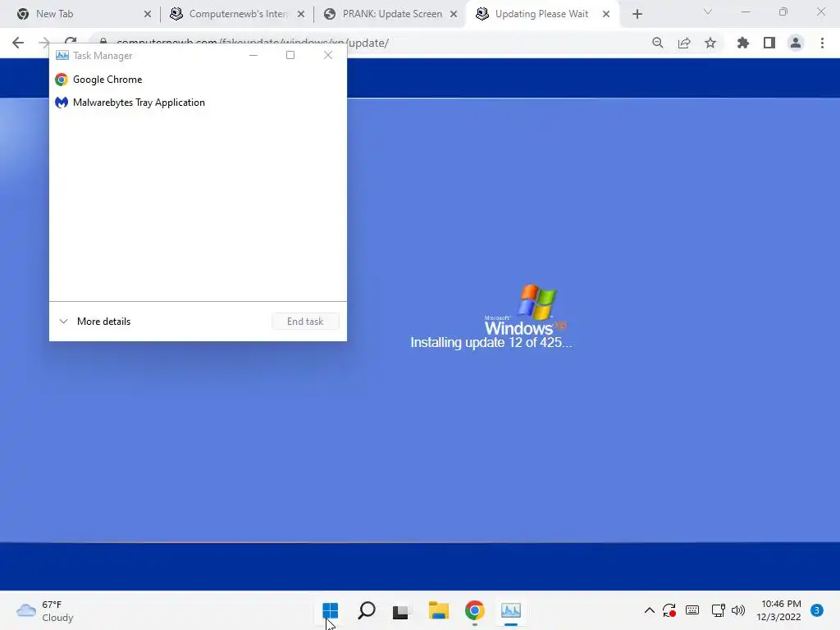The height and width of the screenshot is (630, 840).
Task: Switch to Computernewb's Internet tab
Action: click(x=235, y=14)
